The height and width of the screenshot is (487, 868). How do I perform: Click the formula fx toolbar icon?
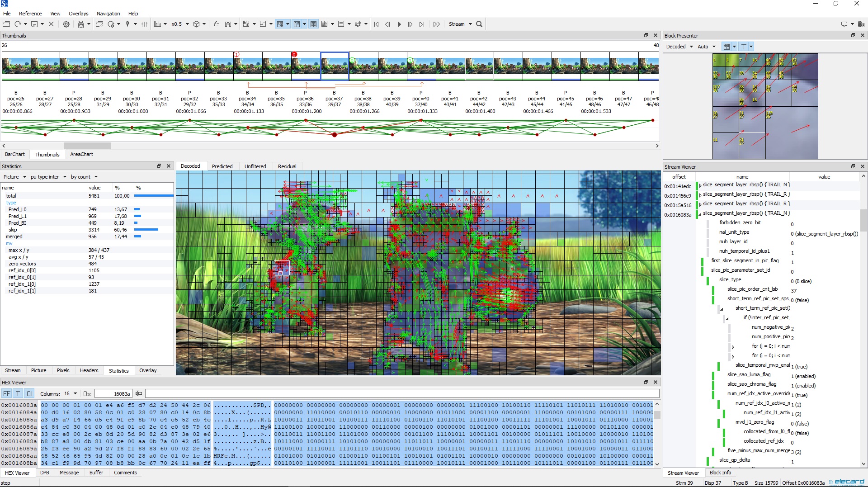click(x=216, y=24)
